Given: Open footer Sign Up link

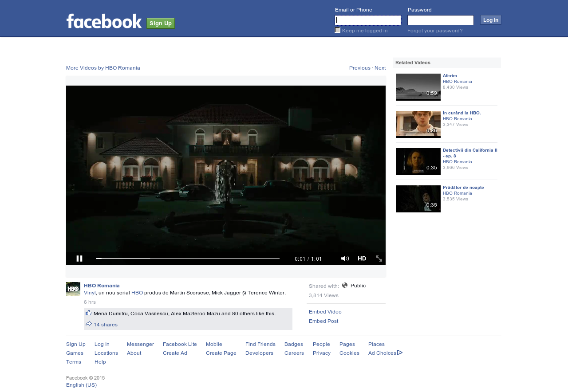Looking at the screenshot, I should [x=76, y=344].
